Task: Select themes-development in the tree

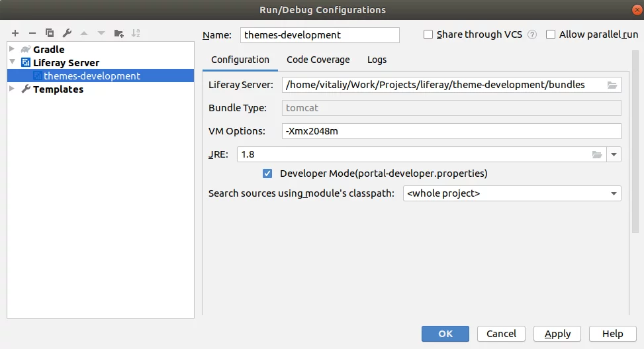Action: [101, 75]
